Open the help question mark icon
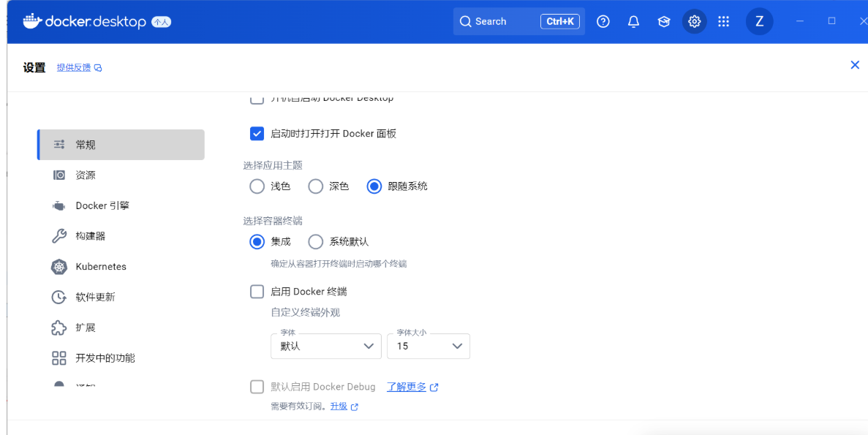 [x=603, y=22]
